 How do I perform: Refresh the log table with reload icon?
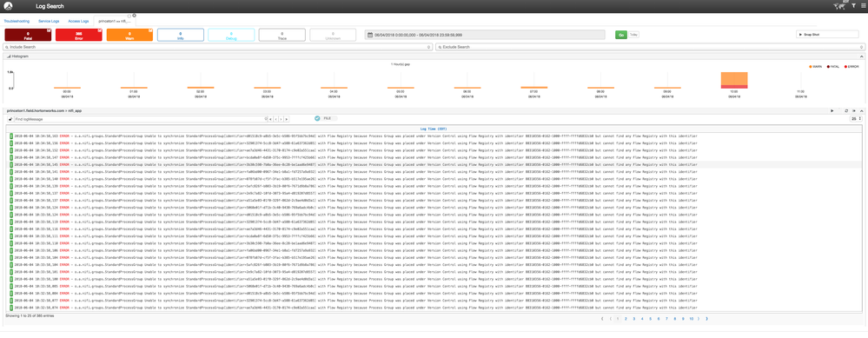846,110
